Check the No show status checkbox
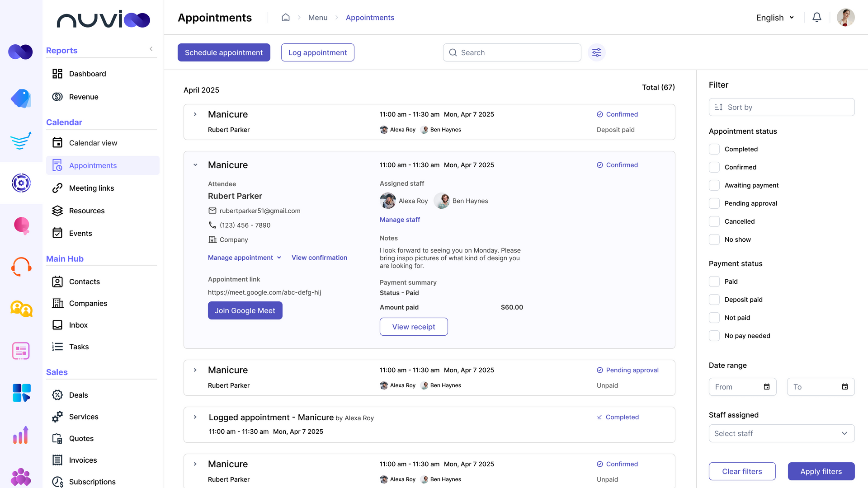The width and height of the screenshot is (868, 488). point(714,239)
